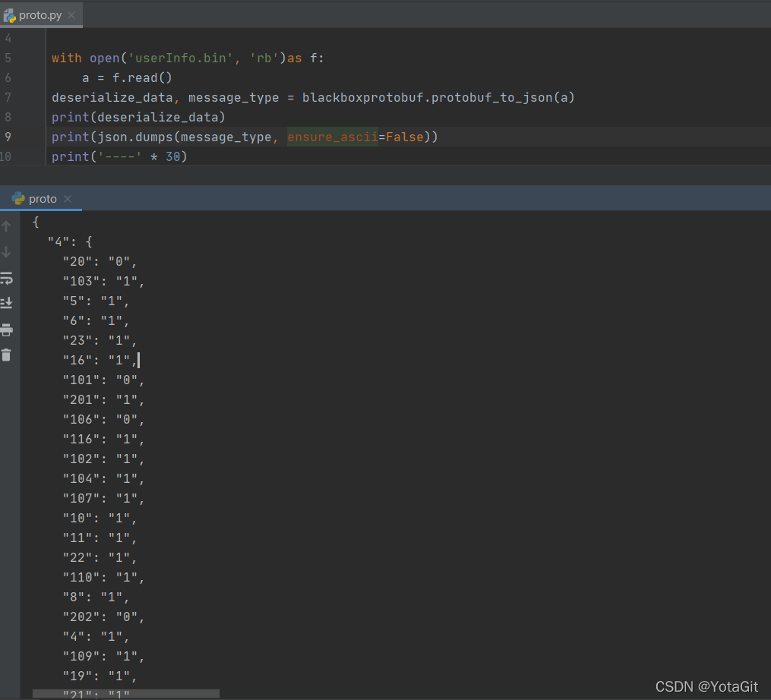This screenshot has width=771, height=700.
Task: Toggle soft-wrap in the console output
Action: tap(6, 278)
